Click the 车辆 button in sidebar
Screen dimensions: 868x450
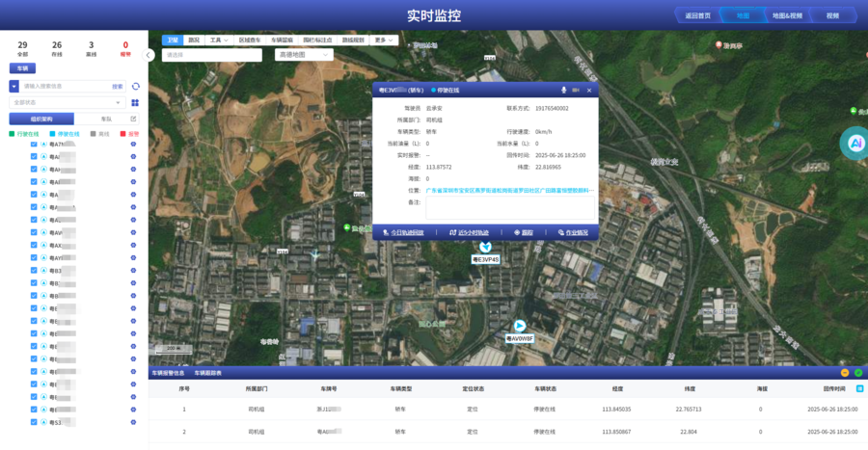23,68
